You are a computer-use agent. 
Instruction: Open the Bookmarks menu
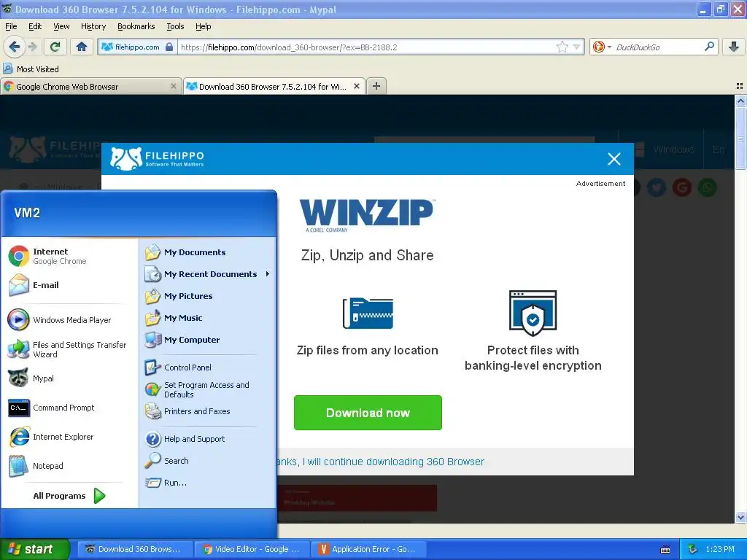pos(136,26)
